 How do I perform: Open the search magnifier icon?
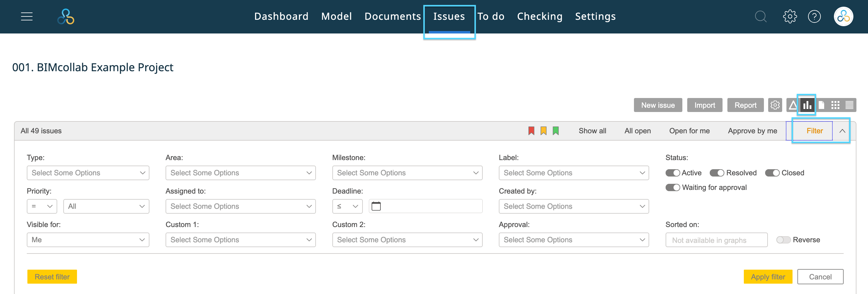[761, 16]
